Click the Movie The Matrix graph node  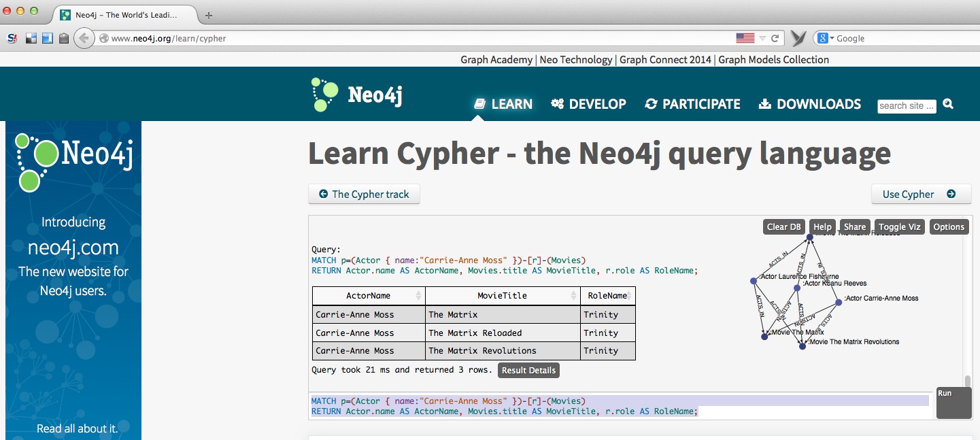pos(764,336)
